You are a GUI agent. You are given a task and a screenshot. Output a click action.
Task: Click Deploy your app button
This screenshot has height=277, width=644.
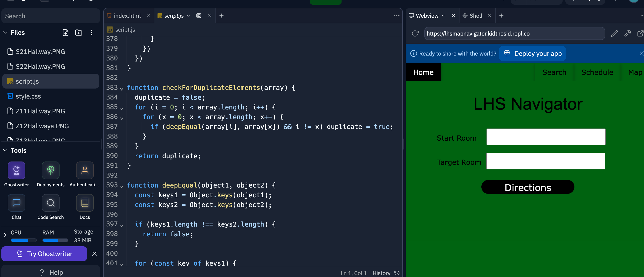point(533,53)
